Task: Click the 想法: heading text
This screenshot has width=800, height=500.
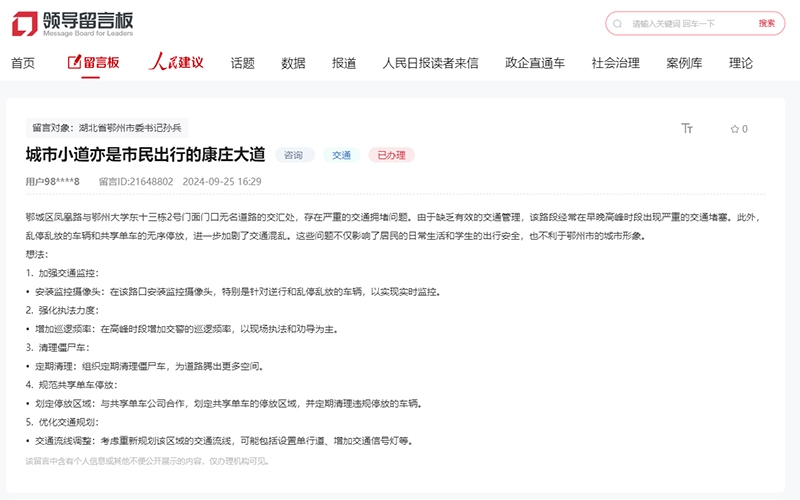Action: [37, 254]
